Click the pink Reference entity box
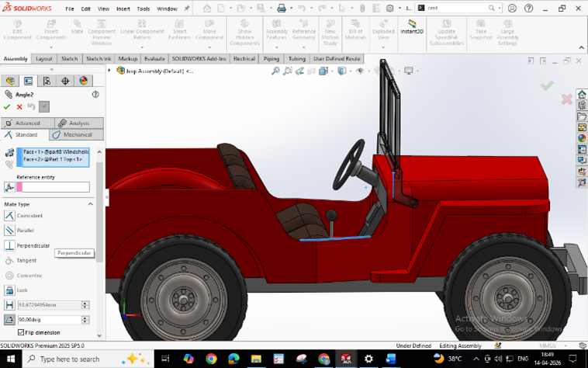 click(53, 187)
